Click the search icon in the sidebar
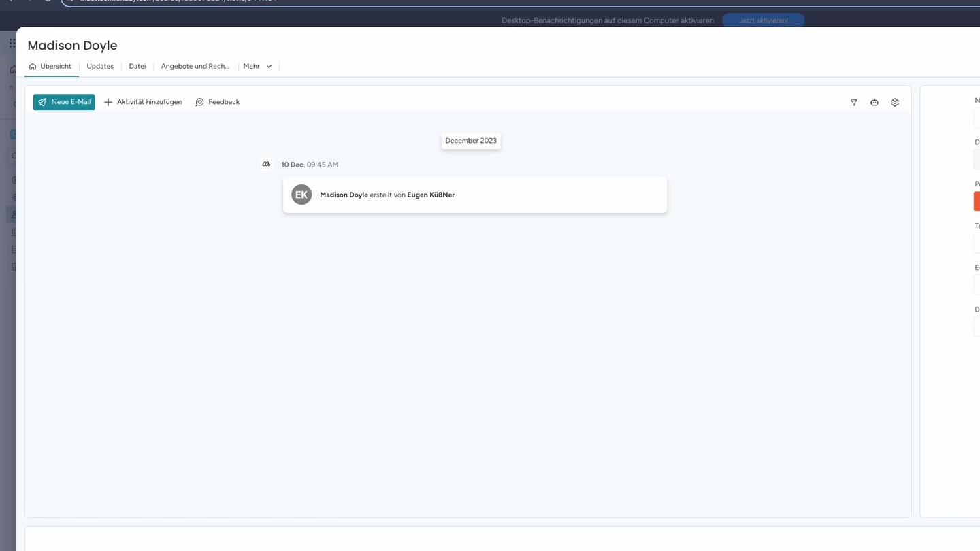This screenshot has width=980, height=551. point(14,156)
